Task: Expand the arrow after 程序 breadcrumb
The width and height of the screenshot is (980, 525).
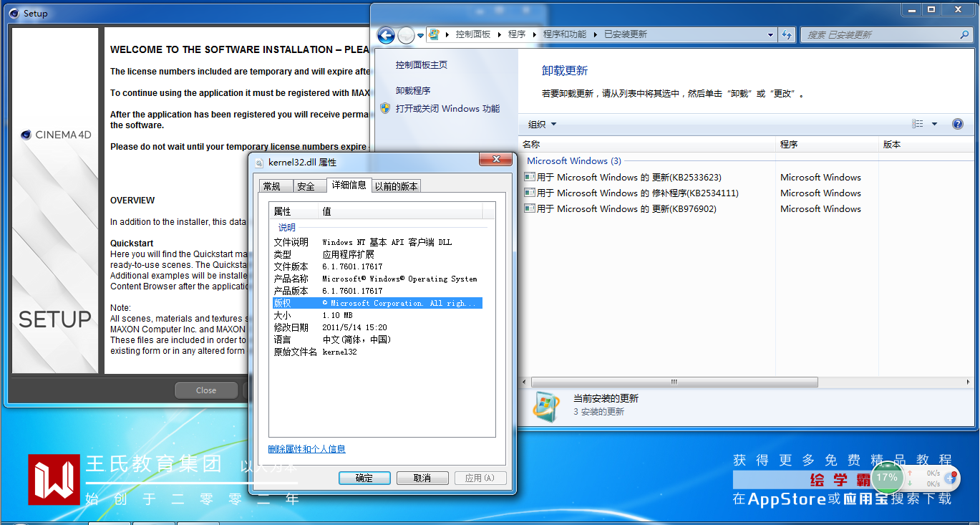Action: tap(534, 34)
